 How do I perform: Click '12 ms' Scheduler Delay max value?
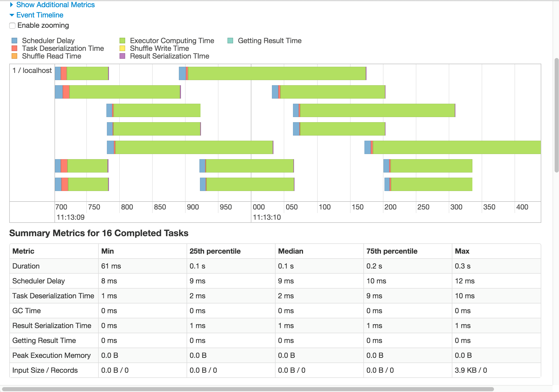[x=465, y=281]
